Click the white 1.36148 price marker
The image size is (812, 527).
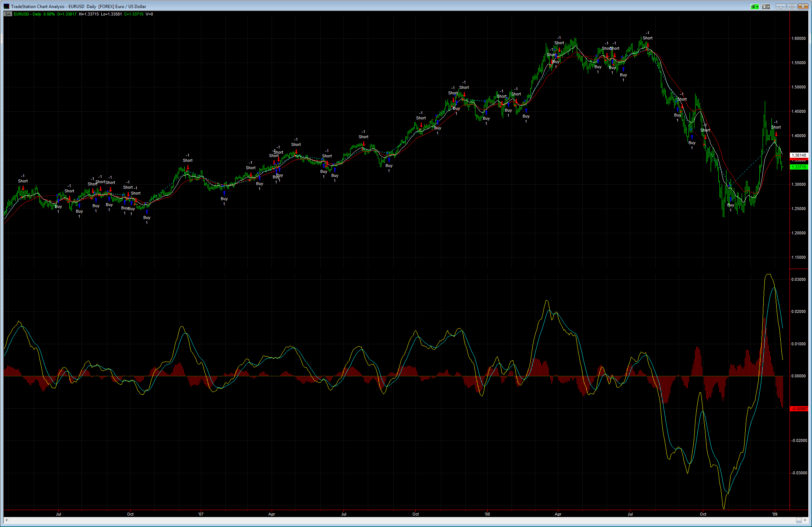coord(799,155)
